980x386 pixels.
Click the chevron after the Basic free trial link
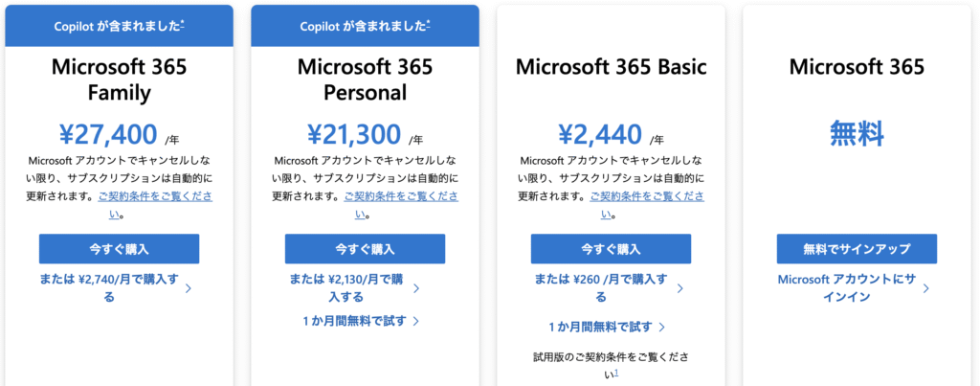[662, 328]
